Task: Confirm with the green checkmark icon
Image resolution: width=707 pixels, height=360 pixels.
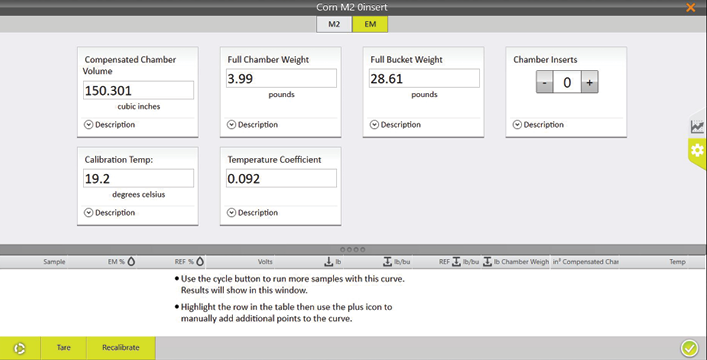Action: coord(689,348)
